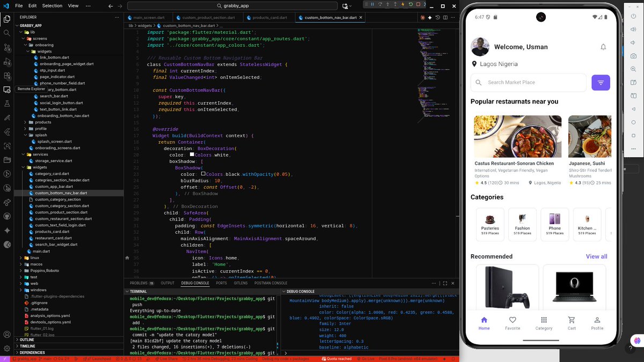Click the emulator power button
644x362 pixels.
point(634,16)
